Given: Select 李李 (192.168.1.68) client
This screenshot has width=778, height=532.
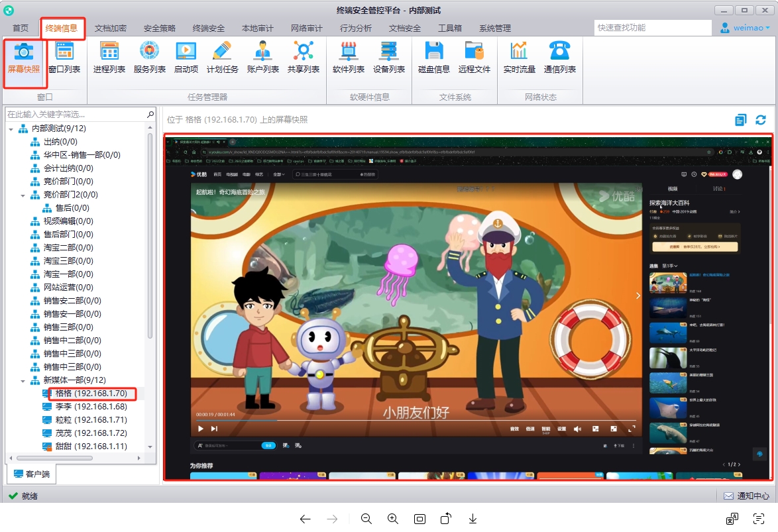Looking at the screenshot, I should click(91, 406).
